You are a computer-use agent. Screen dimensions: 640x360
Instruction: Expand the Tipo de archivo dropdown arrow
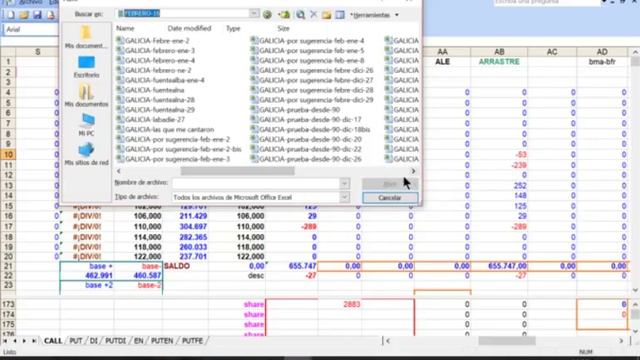coord(344,198)
